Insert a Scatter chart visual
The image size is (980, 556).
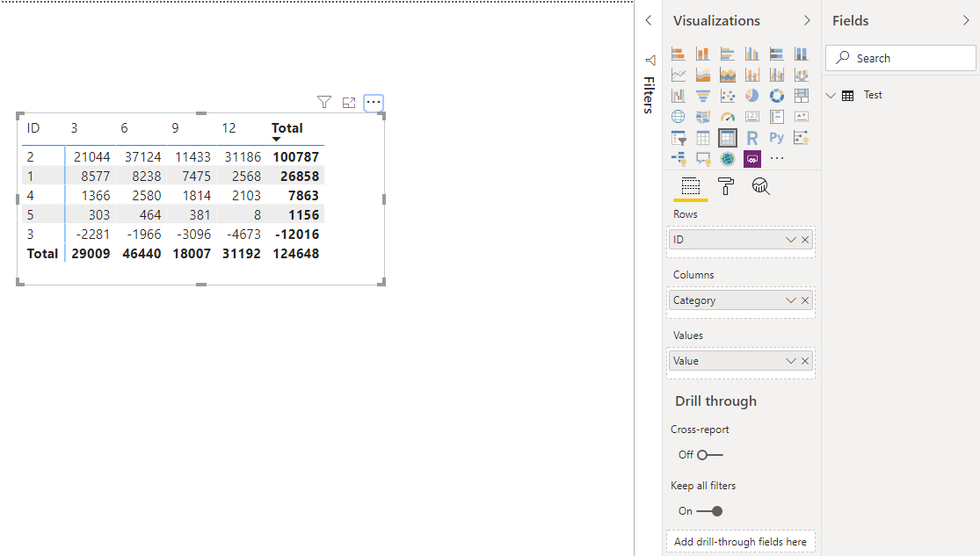pyautogui.click(x=728, y=96)
